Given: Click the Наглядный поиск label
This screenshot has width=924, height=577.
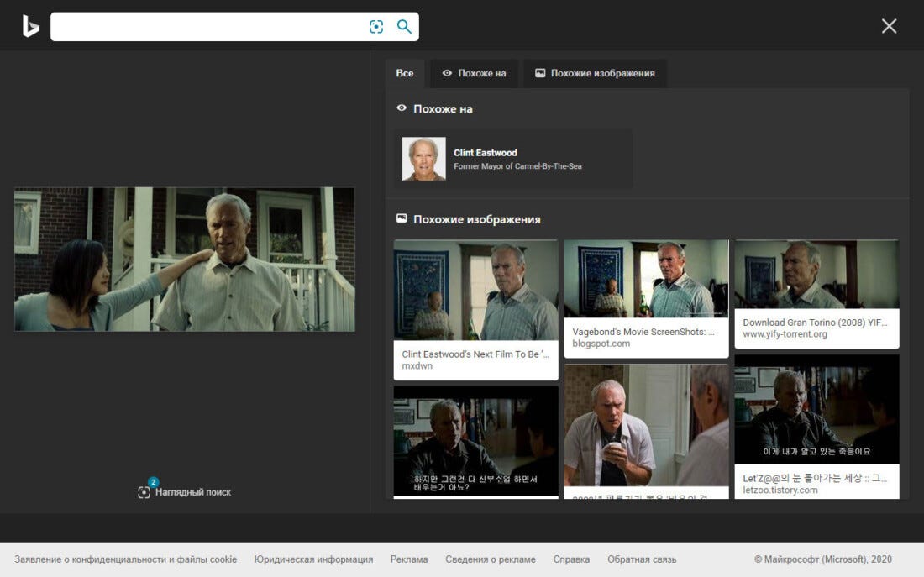Looking at the screenshot, I should pyautogui.click(x=193, y=492).
